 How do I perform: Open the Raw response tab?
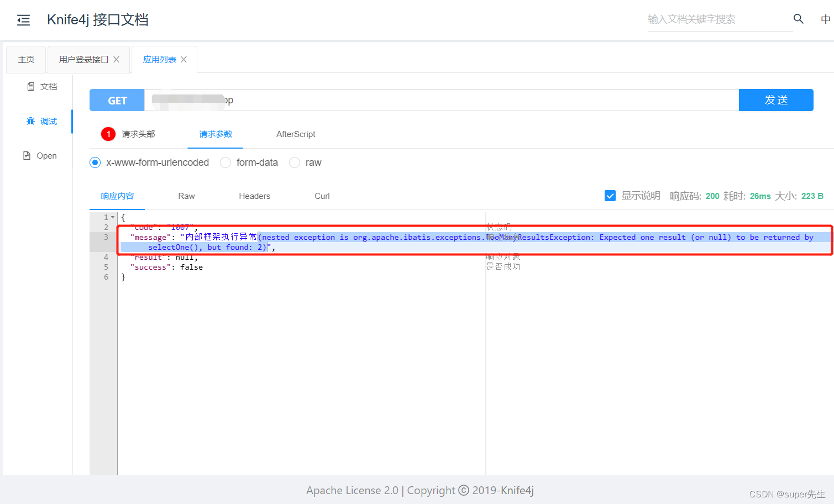tap(186, 196)
